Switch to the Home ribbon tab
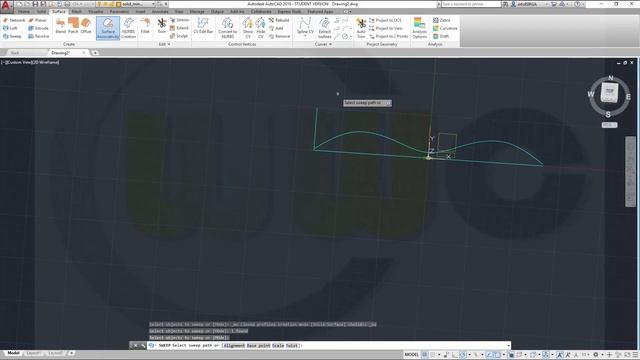Screen dimensions: 640x360 (x=24, y=12)
